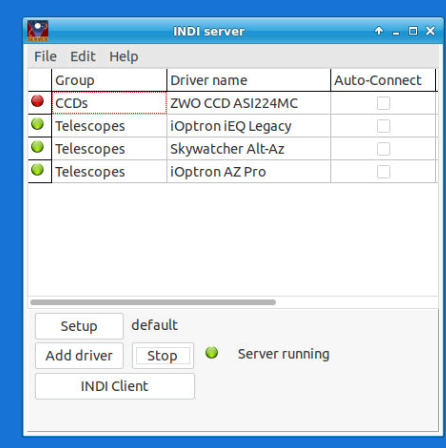Tick Auto-Connect box for iOptron AZ Pro
Image resolution: width=446 pixels, height=448 pixels.
(383, 172)
